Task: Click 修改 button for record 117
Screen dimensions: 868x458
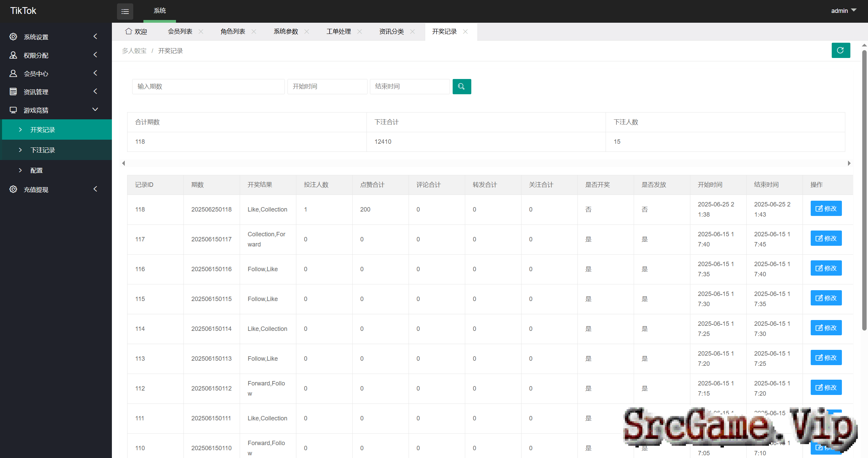Action: pos(826,238)
